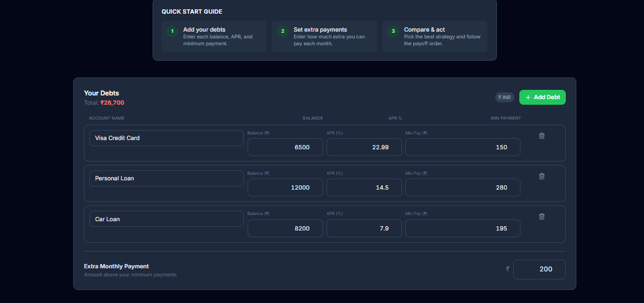The height and width of the screenshot is (303, 644).
Task: Click the step 3 number badge
Action: (x=393, y=31)
